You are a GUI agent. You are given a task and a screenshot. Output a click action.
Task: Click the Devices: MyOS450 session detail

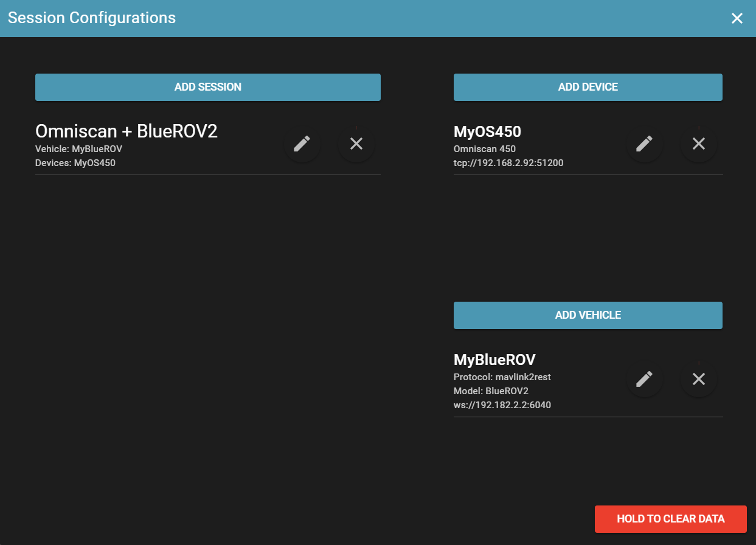tap(75, 163)
